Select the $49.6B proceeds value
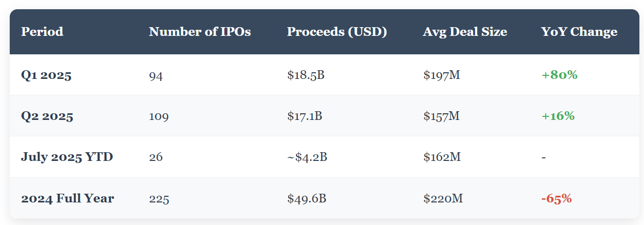644x225 pixels. point(307,198)
